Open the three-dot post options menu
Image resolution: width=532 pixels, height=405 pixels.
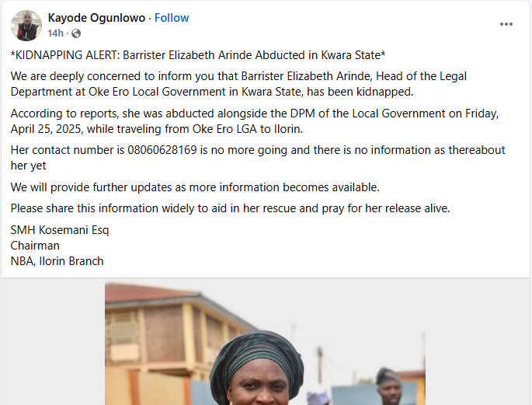(x=506, y=24)
